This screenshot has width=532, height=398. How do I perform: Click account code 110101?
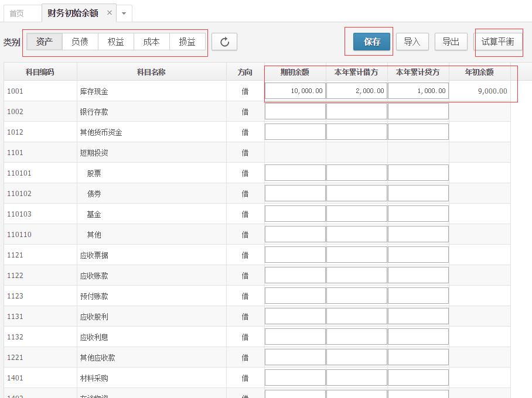[x=19, y=173]
